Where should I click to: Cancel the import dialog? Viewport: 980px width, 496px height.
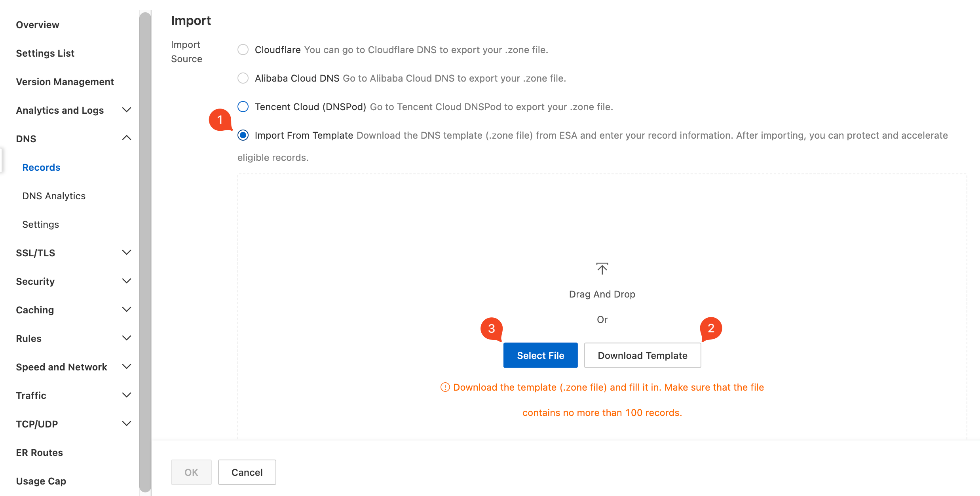coord(247,472)
